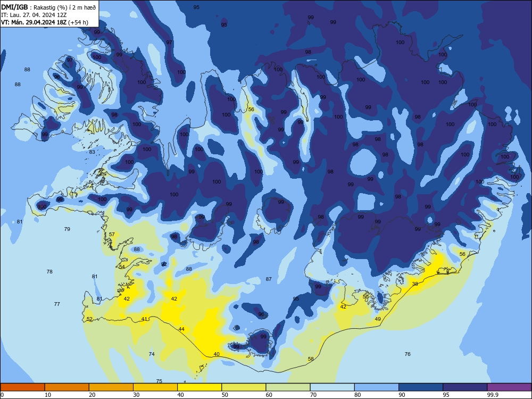Viewport: 532px width, 399px height.
Task: Click the '75' humidity value near the bottom edge
Action: (159, 381)
